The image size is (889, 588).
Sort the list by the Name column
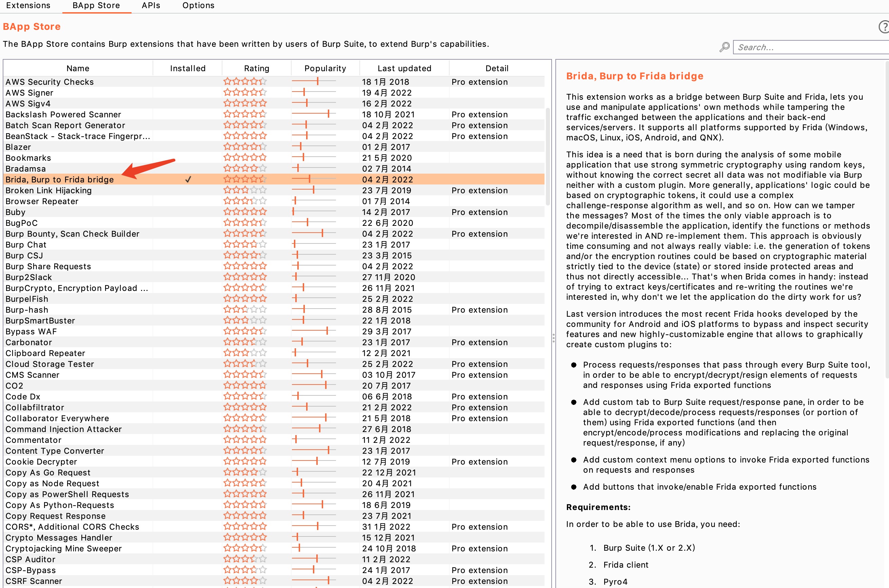click(78, 68)
